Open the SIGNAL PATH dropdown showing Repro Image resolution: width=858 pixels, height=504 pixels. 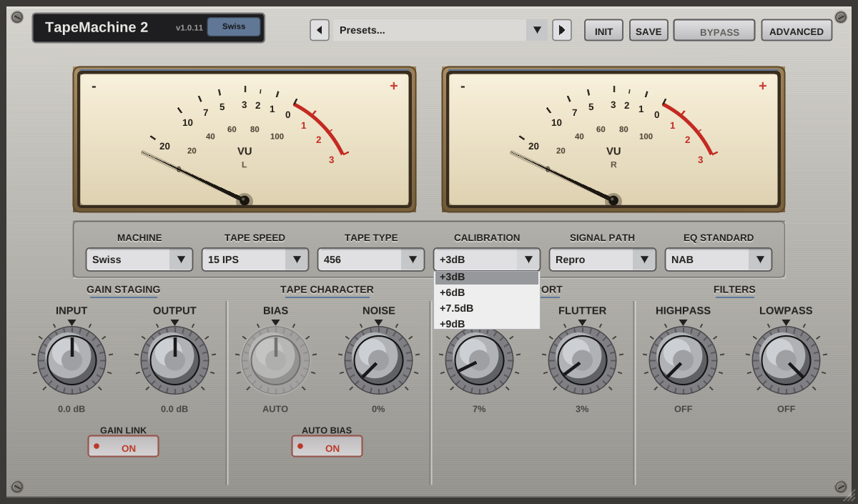click(x=603, y=260)
